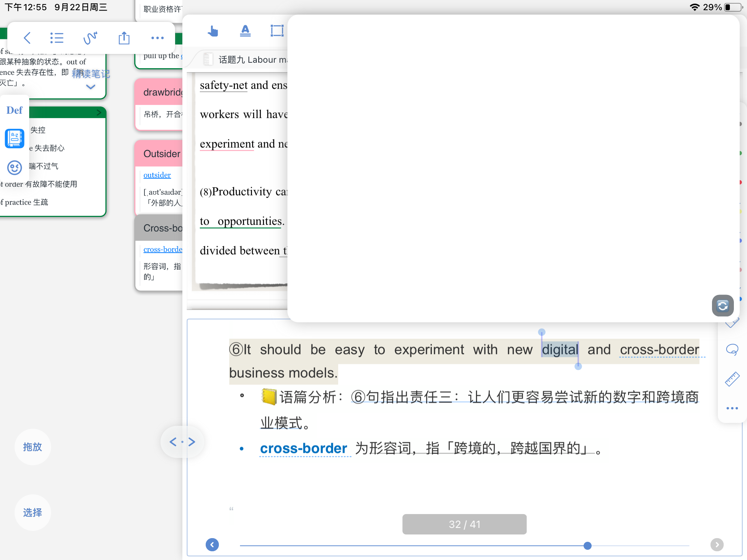Tap the 选择 button
This screenshot has height=560, width=747.
click(32, 513)
